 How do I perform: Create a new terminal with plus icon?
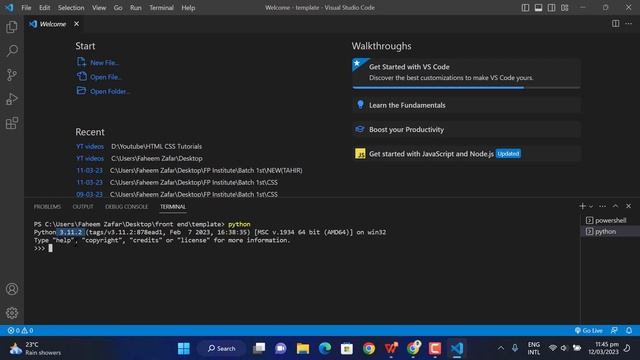coord(582,206)
